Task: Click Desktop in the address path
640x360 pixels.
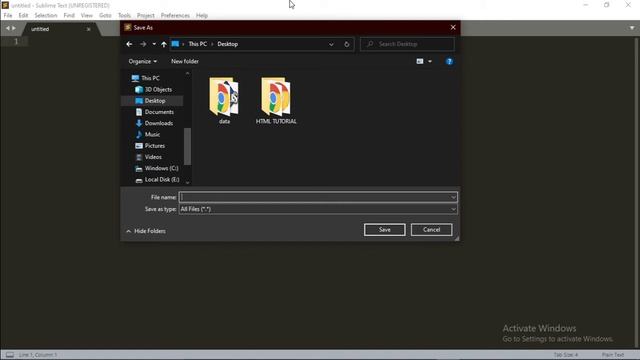Action: 227,44
